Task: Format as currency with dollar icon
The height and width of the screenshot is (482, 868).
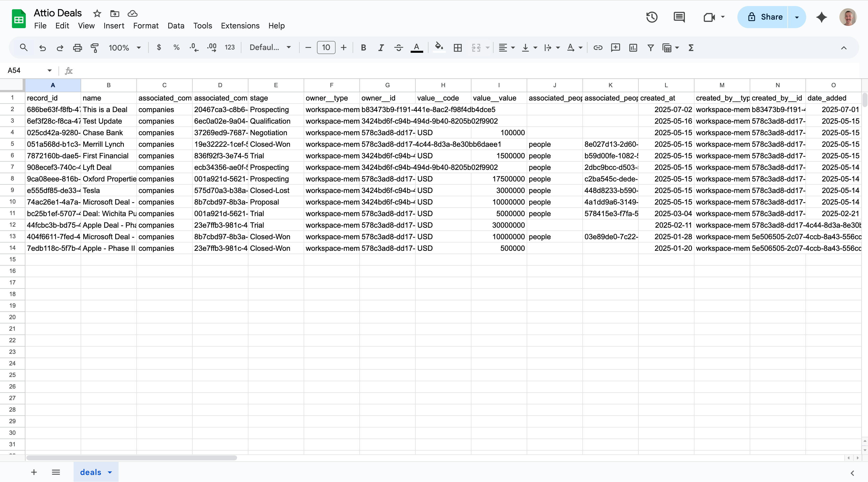Action: (x=159, y=47)
